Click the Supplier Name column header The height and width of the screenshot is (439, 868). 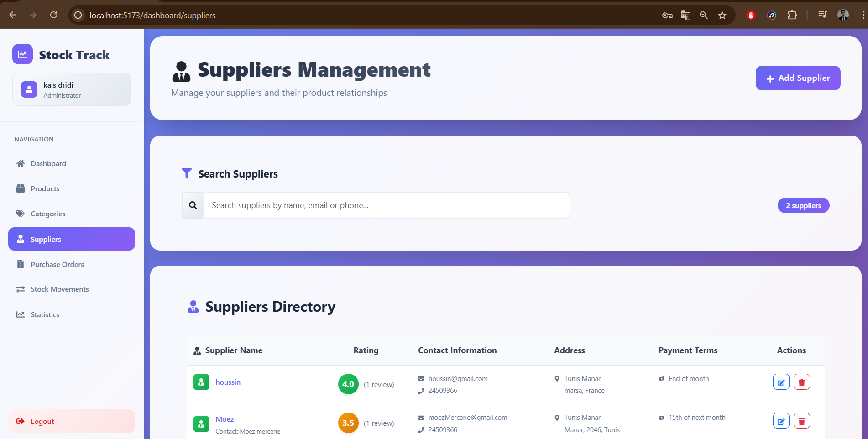click(x=234, y=350)
